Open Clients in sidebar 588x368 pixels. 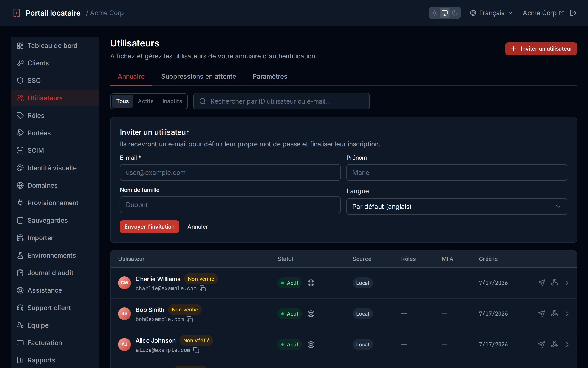pyautogui.click(x=55, y=63)
